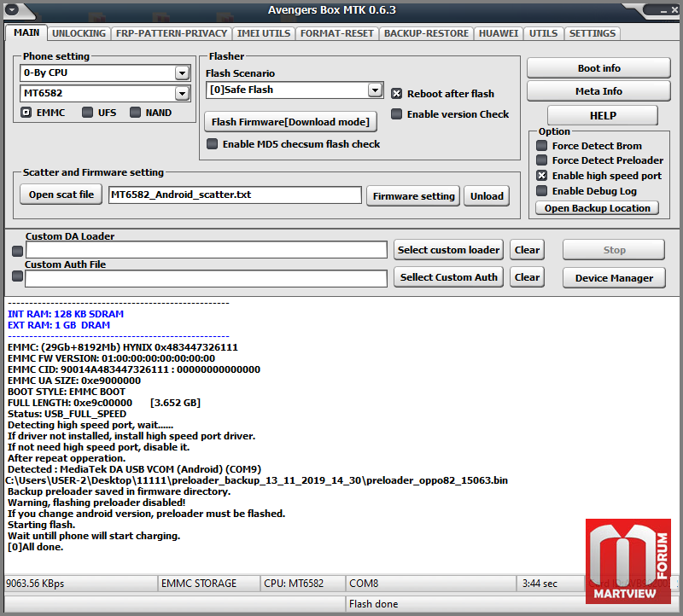Clear the Custom DA Loader field
Viewport: 683px width, 616px height.
pyautogui.click(x=527, y=250)
